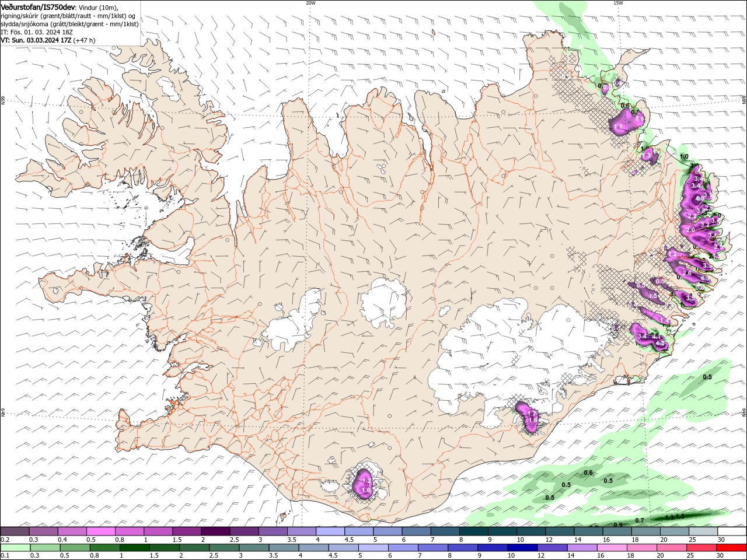Image resolution: width=747 pixels, height=560 pixels.
Task: Click the 30 label in the top snow legend row
Action: tap(721, 540)
